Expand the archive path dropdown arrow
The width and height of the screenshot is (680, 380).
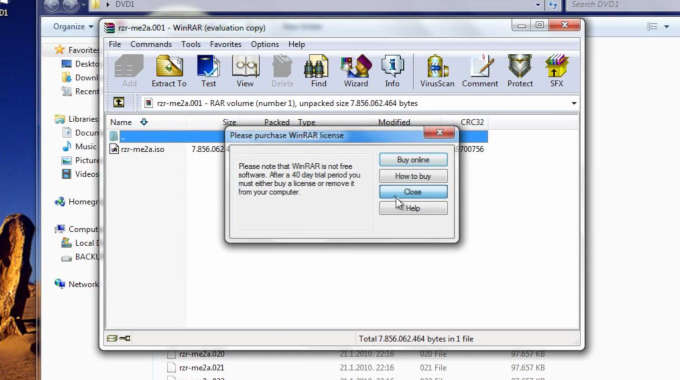click(574, 103)
